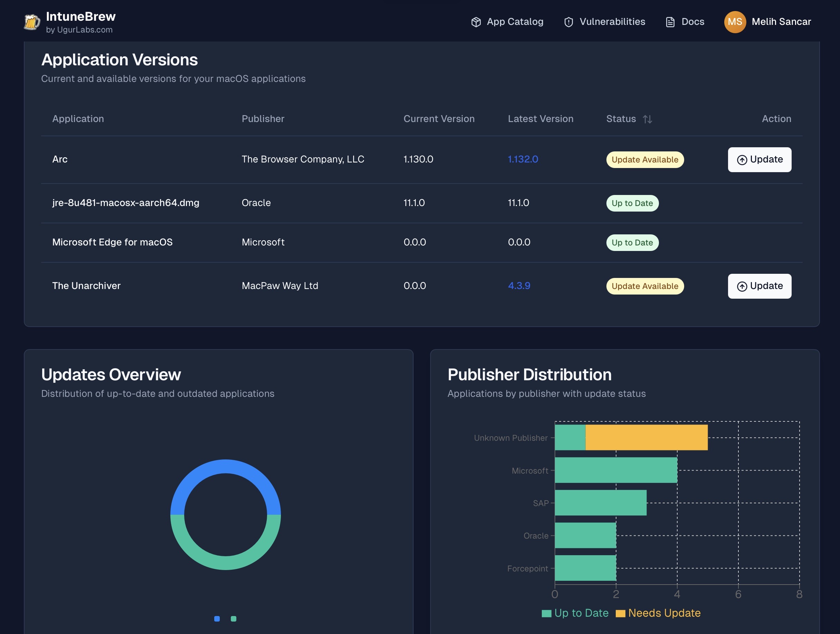Image resolution: width=840 pixels, height=634 pixels.
Task: Select The Unarchiver application name
Action: (86, 286)
